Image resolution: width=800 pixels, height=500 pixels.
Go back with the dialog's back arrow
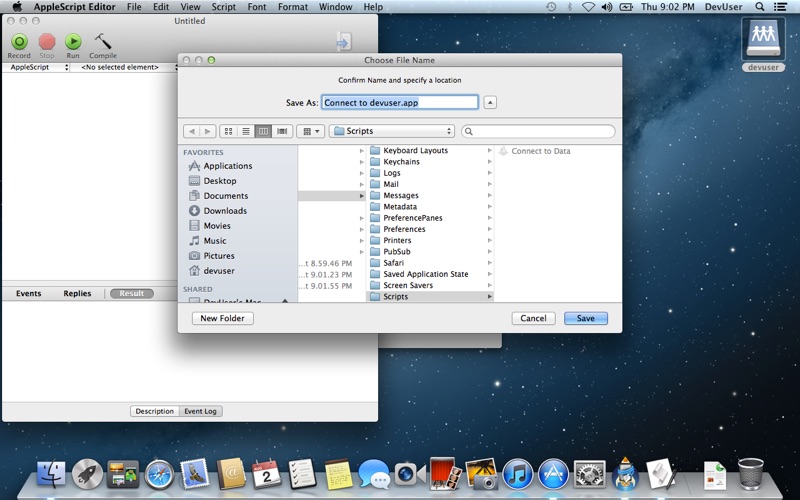(x=191, y=131)
